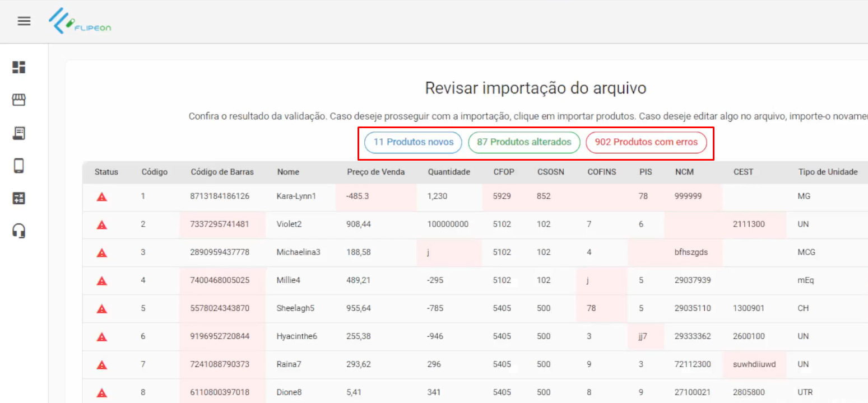Screen dimensions: 868x403
Task: Click the invalid CEST cell suwhdiiuwd
Action: (x=754, y=364)
